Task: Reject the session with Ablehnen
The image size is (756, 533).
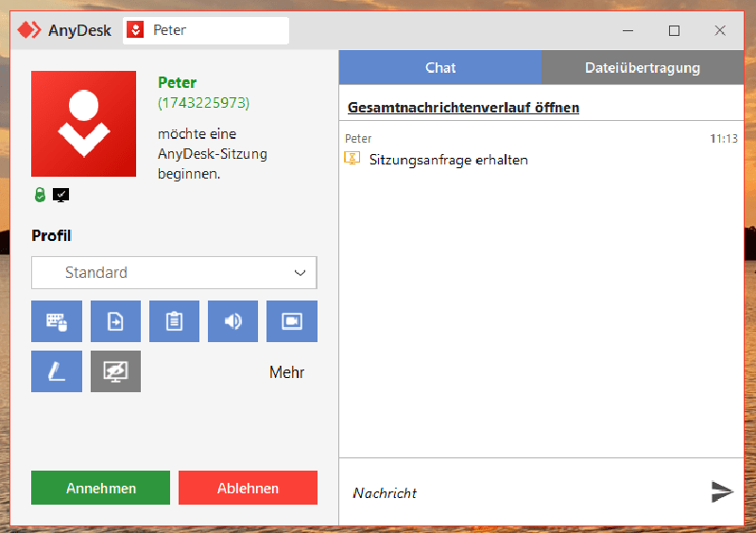Action: (248, 489)
